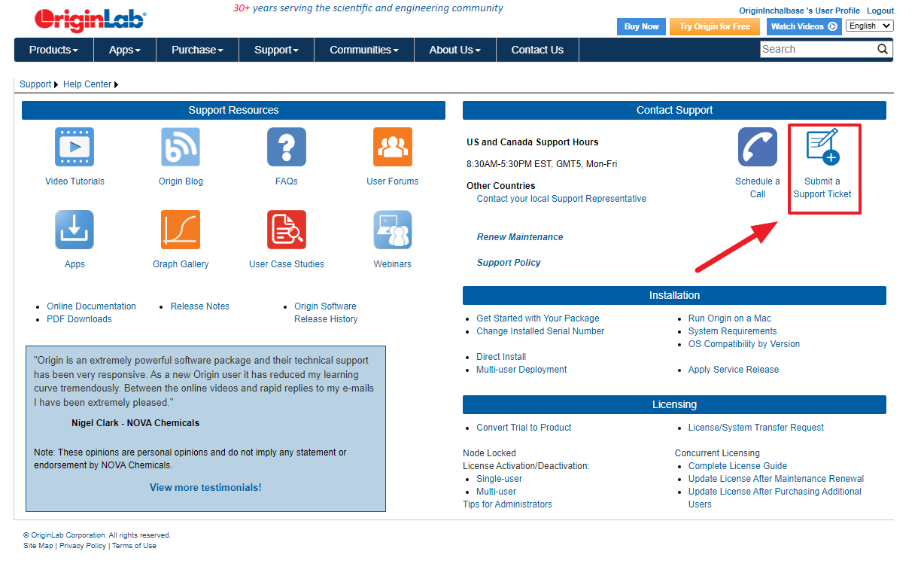Click the Support breadcrumb link
The image size is (924, 585).
[35, 84]
